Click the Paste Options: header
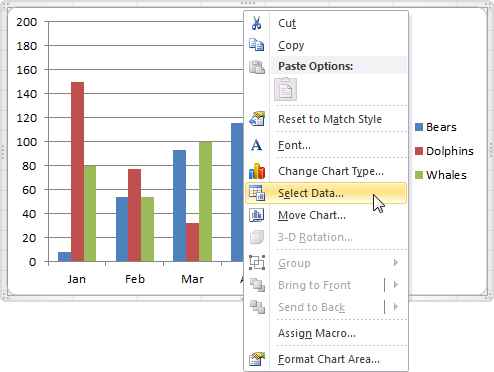 tap(316, 66)
